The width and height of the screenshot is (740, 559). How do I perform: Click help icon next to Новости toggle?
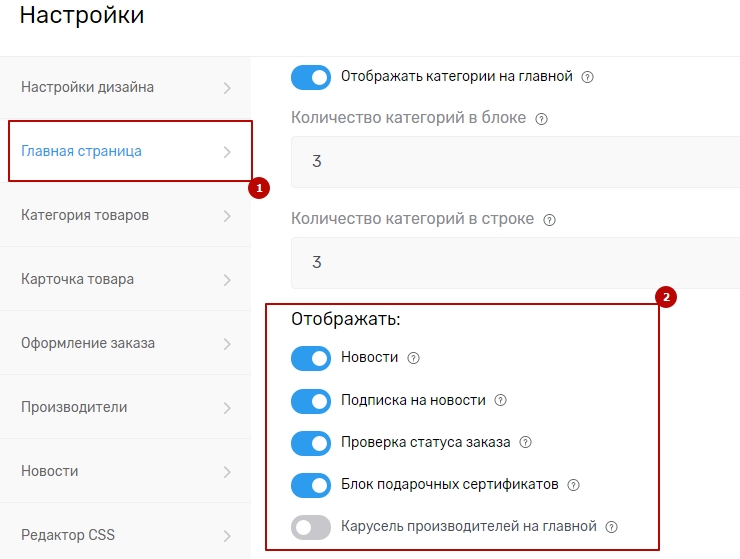click(414, 358)
